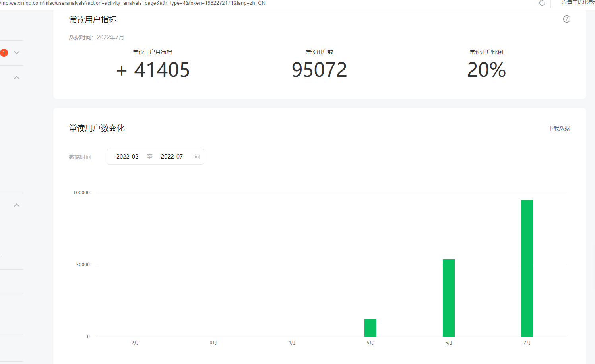This screenshot has width=595, height=364.
Task: Collapse sidebar section chevron just below badge row
Action: (x=17, y=77)
